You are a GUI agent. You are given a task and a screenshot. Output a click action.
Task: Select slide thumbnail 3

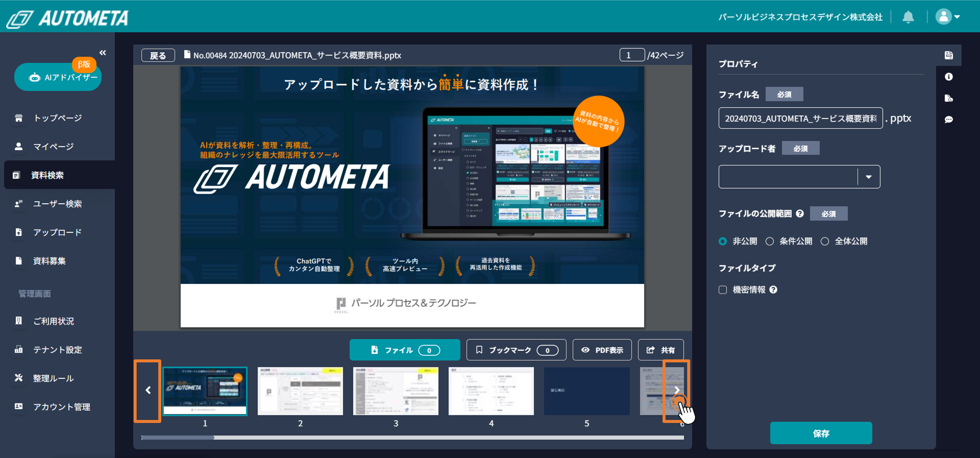click(396, 391)
